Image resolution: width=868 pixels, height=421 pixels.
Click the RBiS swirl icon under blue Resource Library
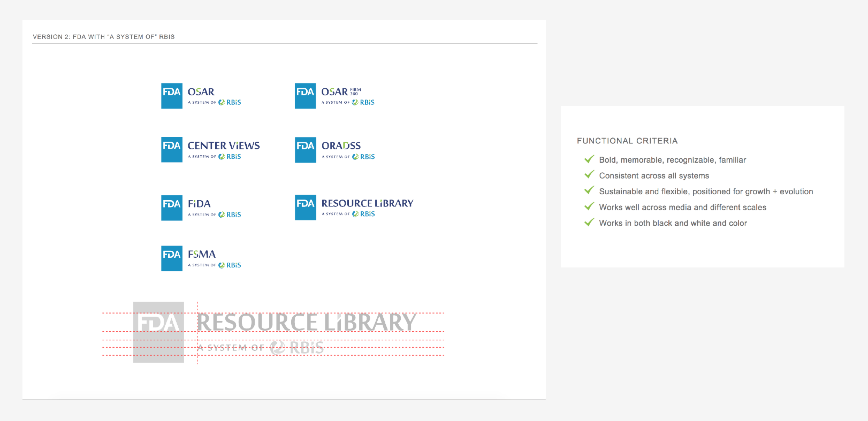[355, 214]
